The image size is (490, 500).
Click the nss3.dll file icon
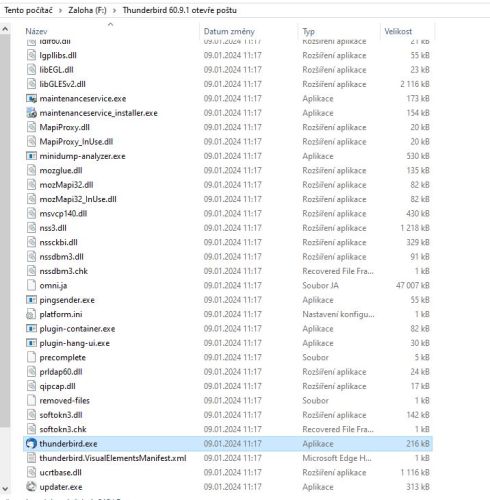click(31, 228)
